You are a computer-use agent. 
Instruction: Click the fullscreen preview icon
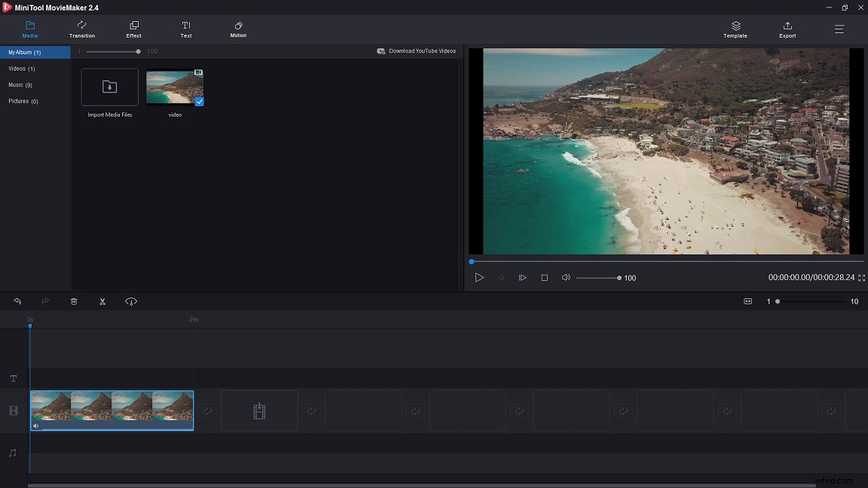point(861,278)
